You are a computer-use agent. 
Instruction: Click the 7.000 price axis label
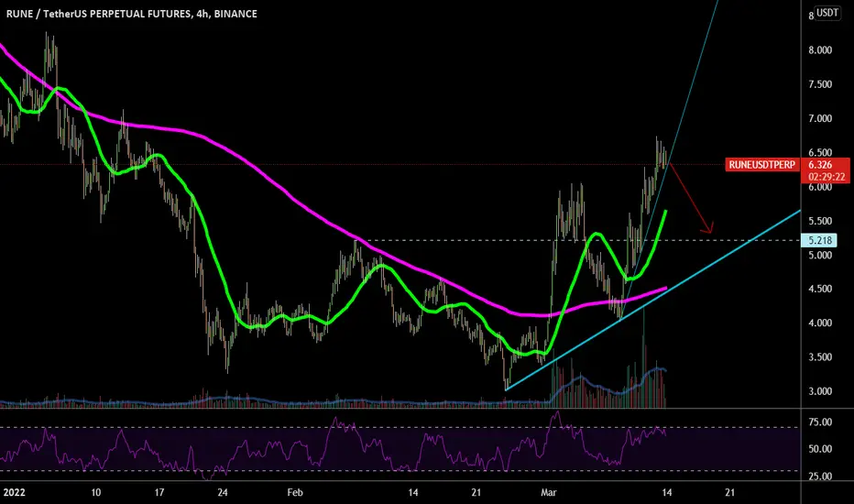pyautogui.click(x=820, y=119)
